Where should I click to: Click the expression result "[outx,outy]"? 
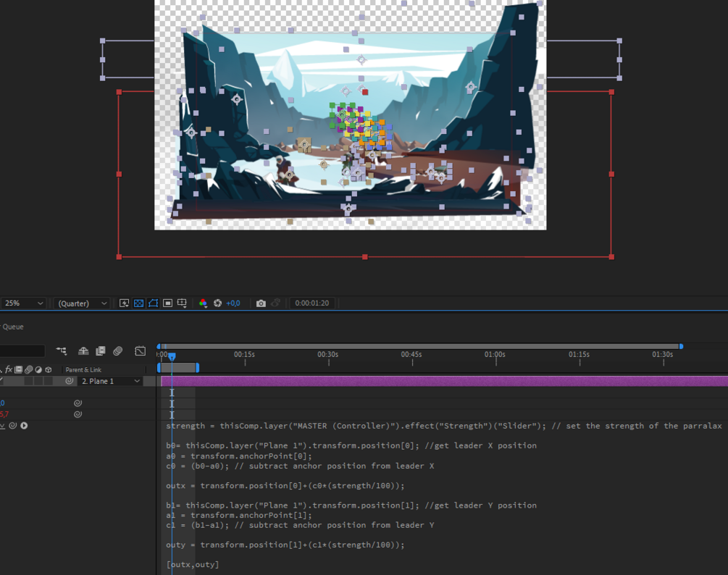pyautogui.click(x=192, y=565)
